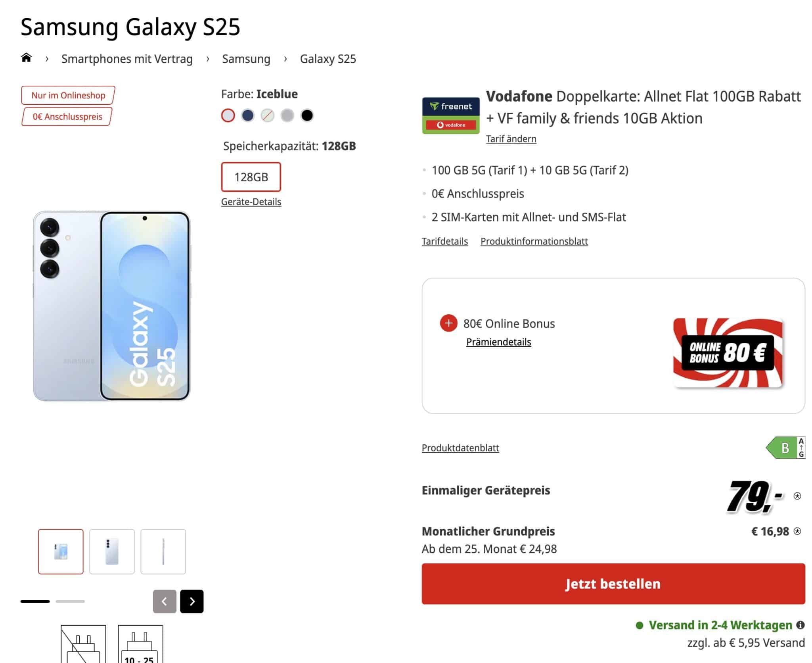812x663 pixels.
Task: Click the freenet Vodafone logo
Action: coord(451,115)
